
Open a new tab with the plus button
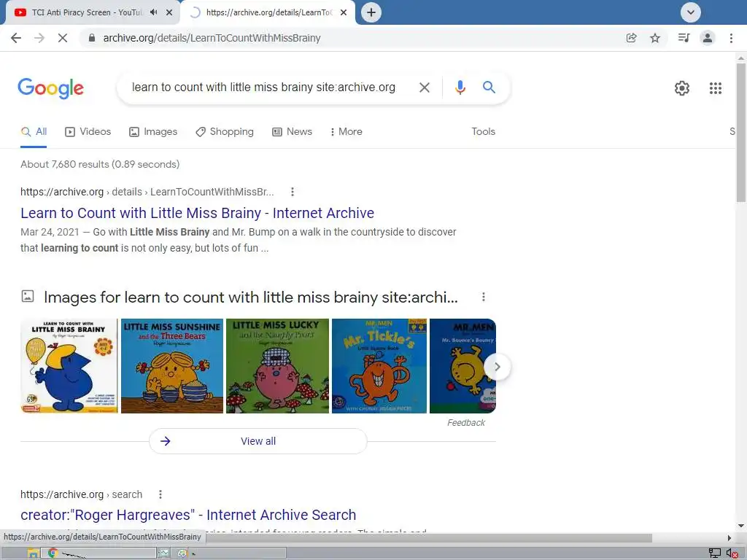point(371,12)
